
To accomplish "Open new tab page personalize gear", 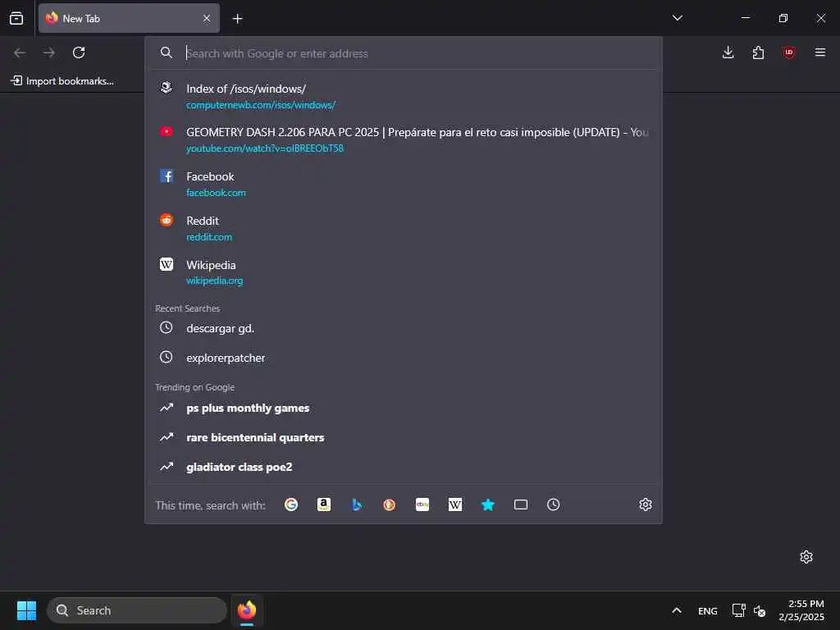I will [x=806, y=557].
